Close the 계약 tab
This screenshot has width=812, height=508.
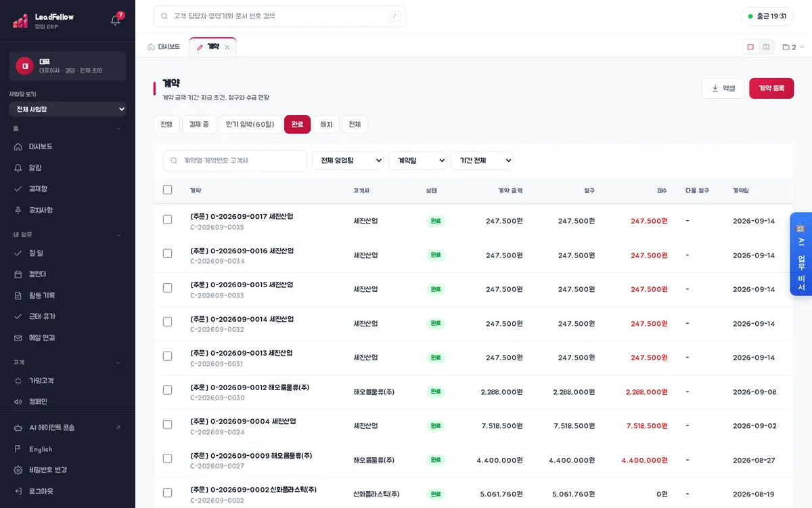[x=227, y=47]
